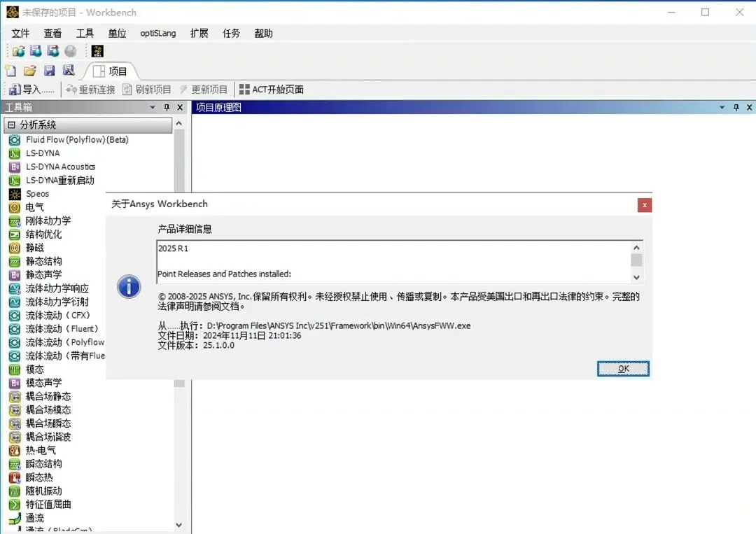Click 刷新项目 refresh project
Screen dimensions: 756x534
tap(147, 90)
